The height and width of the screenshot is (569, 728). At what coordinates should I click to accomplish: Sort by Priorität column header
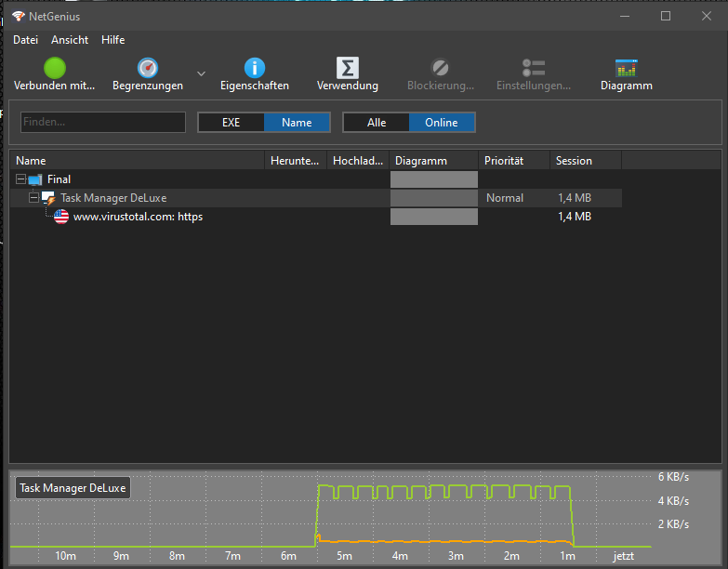tap(514, 161)
